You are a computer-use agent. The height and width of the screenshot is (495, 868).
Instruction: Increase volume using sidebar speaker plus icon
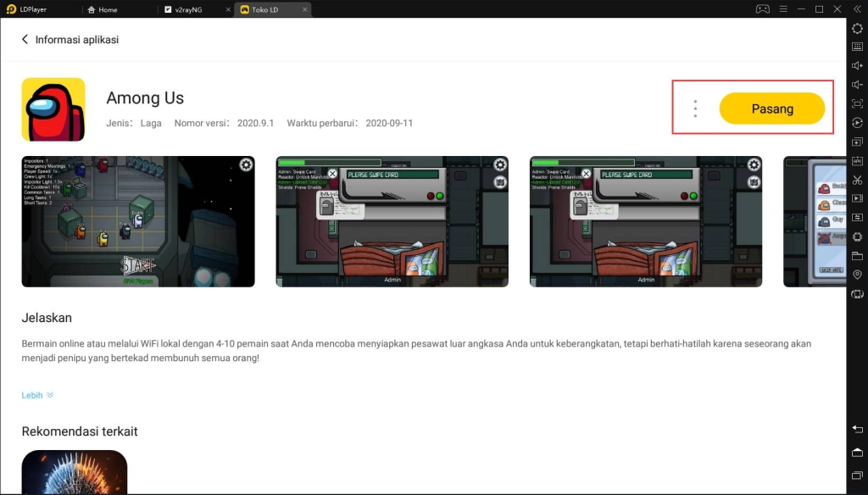coord(857,65)
